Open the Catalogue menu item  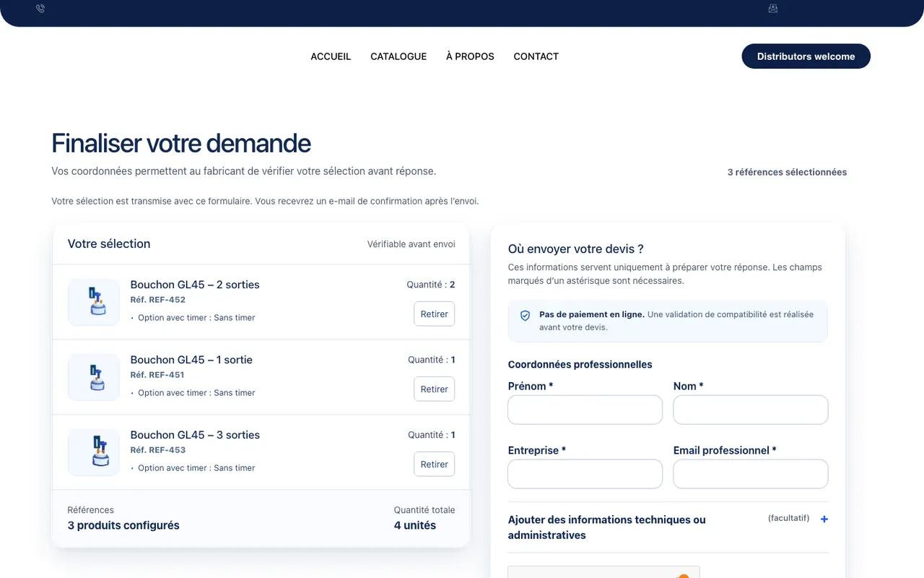(x=398, y=56)
